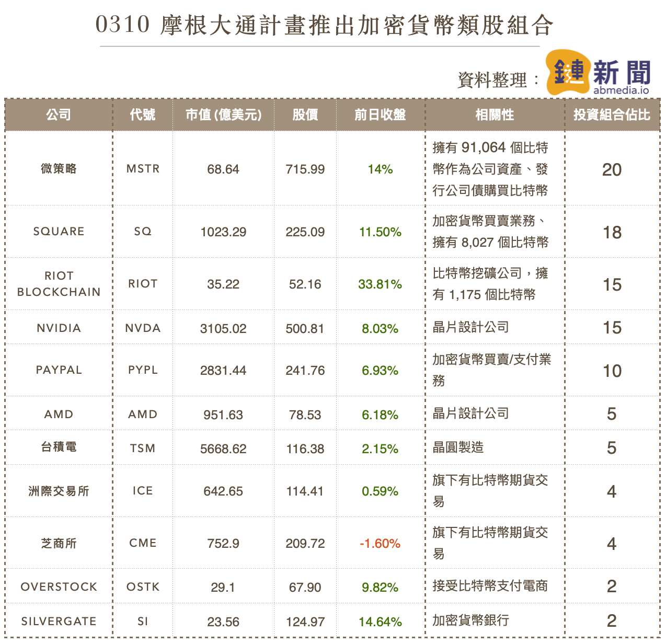Select the SQUARE company cell
Screen dimensions: 666x644
coord(59,231)
